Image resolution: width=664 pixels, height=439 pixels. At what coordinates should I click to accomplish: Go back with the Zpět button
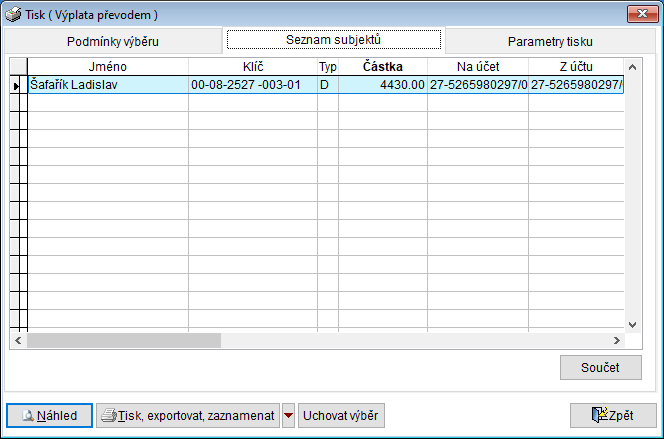[613, 415]
